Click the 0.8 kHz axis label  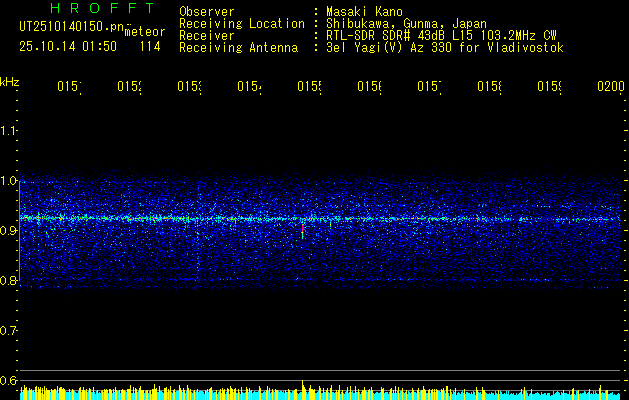coord(8,281)
